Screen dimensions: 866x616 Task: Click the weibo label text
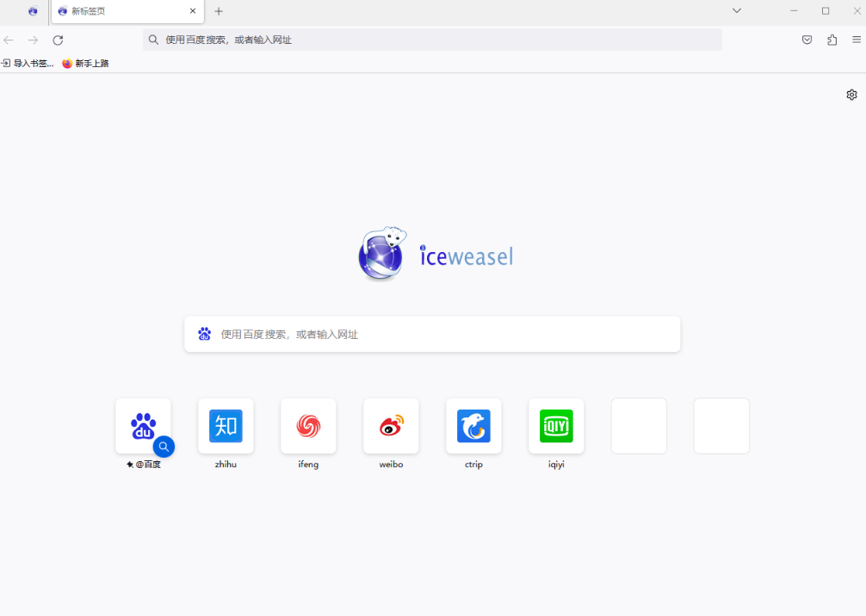391,465
